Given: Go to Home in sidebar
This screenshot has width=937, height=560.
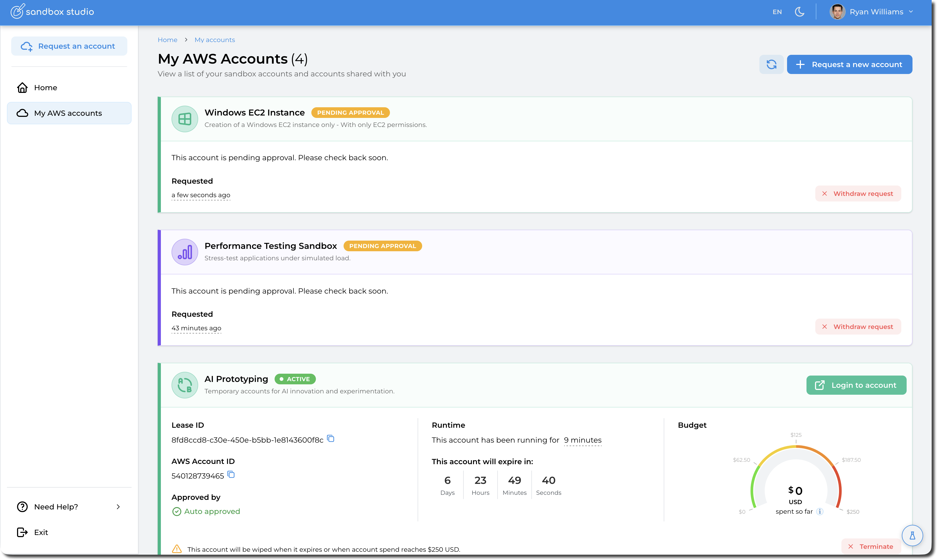Looking at the screenshot, I should pos(45,88).
